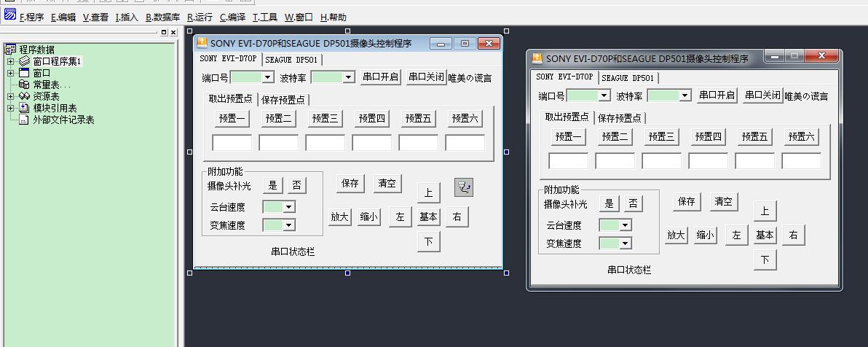Open the 云台速度 dropdown in the running window
This screenshot has width=868, height=347.
(x=626, y=225)
